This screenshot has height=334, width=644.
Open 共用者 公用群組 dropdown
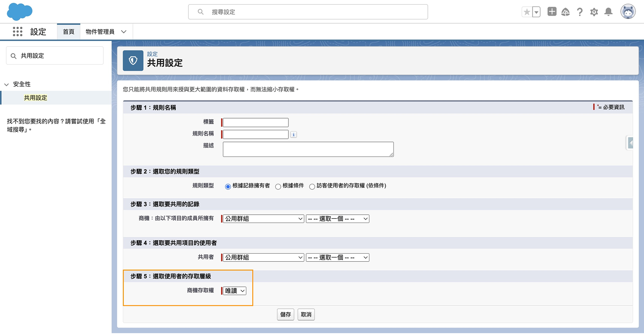point(263,257)
